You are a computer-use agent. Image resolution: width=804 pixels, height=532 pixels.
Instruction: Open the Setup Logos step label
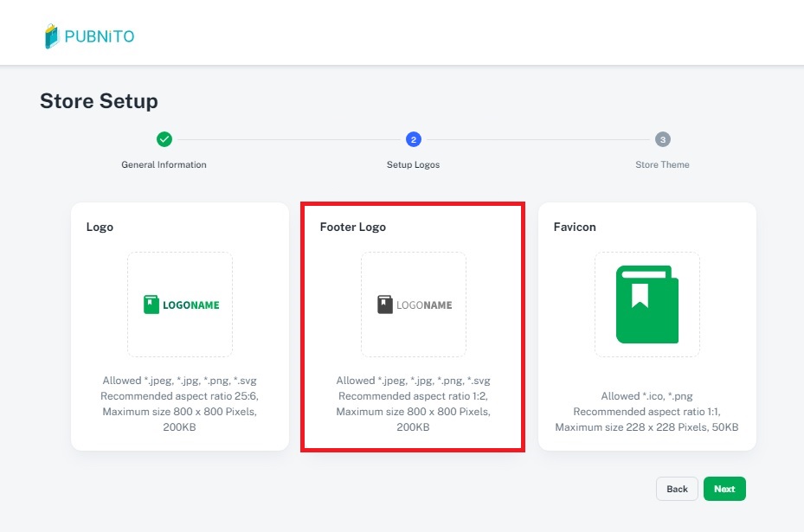pyautogui.click(x=413, y=164)
